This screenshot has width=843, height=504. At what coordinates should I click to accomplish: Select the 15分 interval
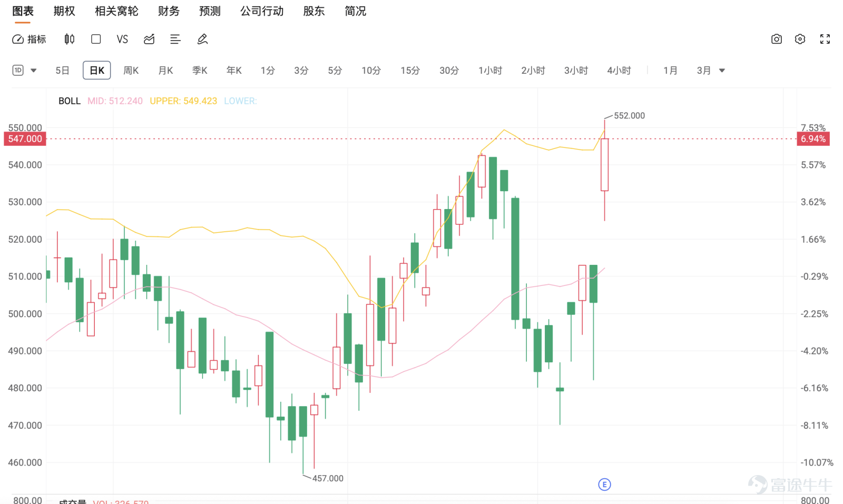410,71
